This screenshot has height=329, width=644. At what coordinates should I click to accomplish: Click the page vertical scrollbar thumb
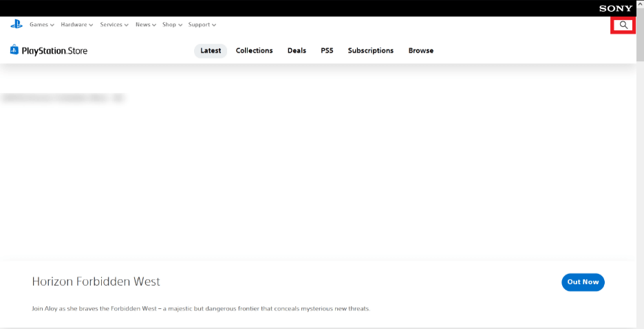coord(641,35)
